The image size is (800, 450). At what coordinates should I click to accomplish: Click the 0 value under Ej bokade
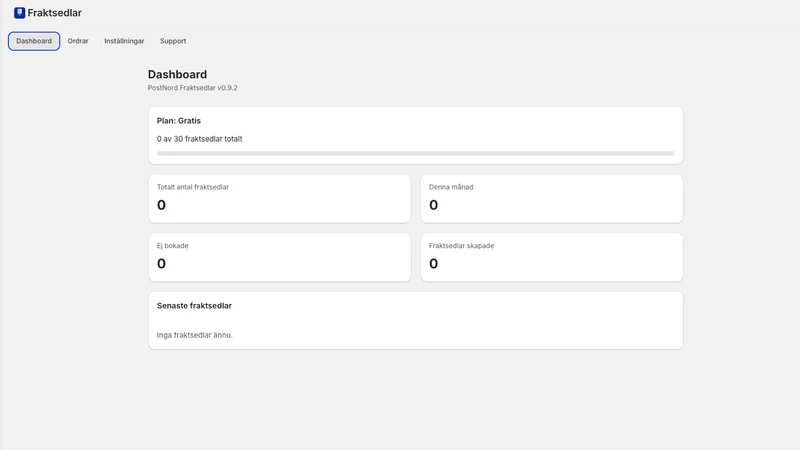[161, 264]
